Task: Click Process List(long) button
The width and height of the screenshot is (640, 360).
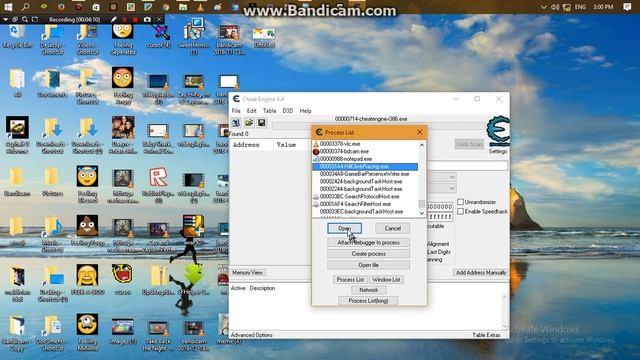Action: tap(368, 301)
